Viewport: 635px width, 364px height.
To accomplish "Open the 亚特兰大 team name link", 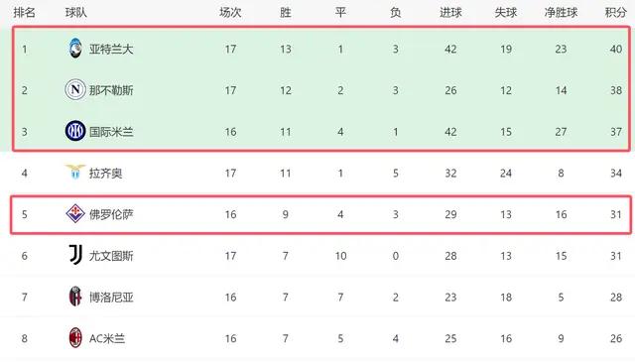I will (111, 49).
